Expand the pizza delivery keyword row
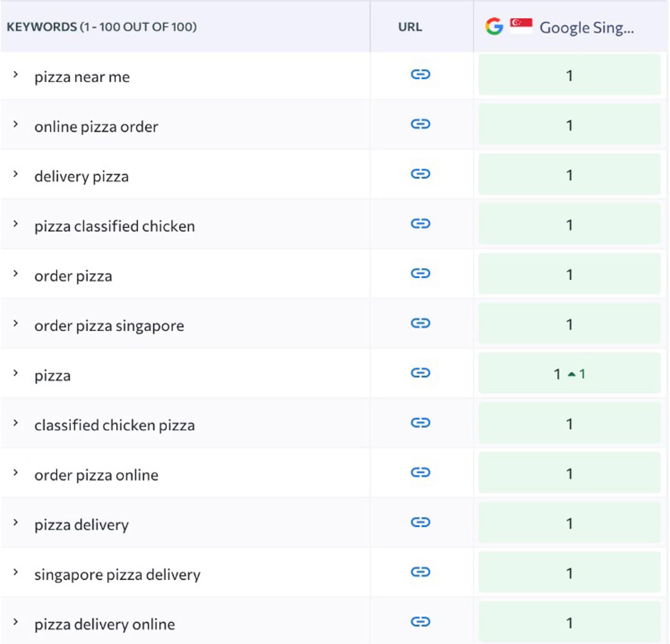 tap(15, 522)
